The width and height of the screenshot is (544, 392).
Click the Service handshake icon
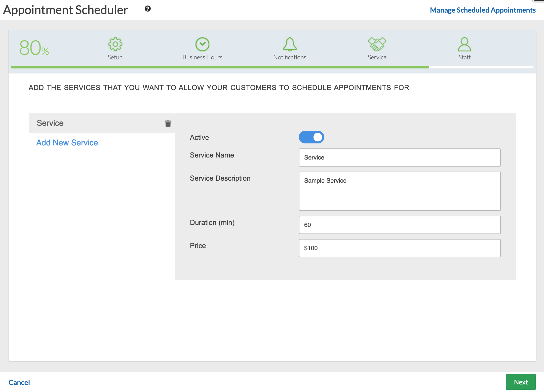point(377,44)
